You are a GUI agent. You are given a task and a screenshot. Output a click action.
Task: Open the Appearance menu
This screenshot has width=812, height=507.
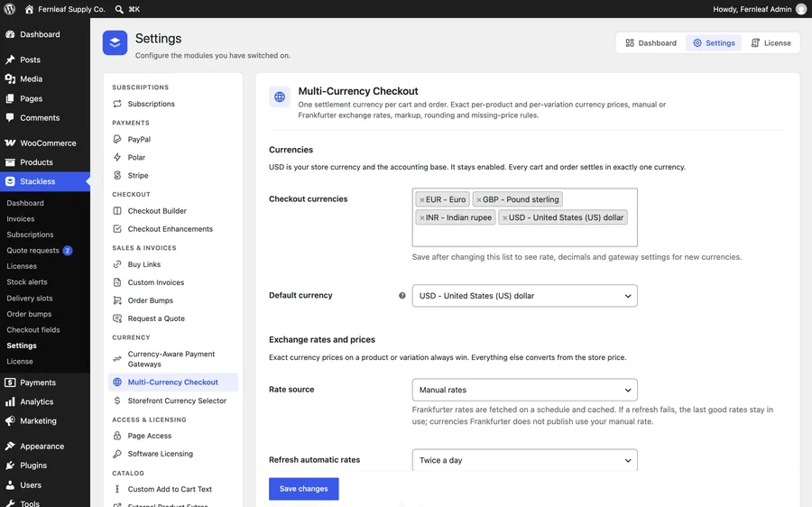click(45, 446)
